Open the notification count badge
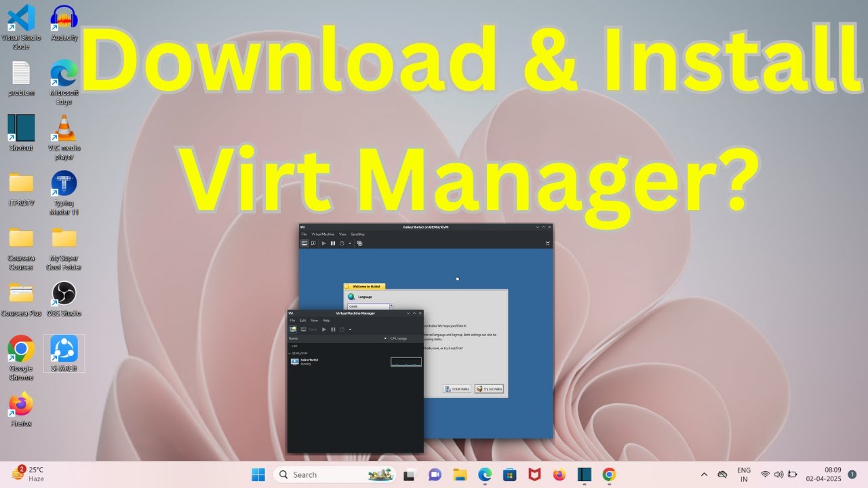The height and width of the screenshot is (488, 868). pos(852,474)
